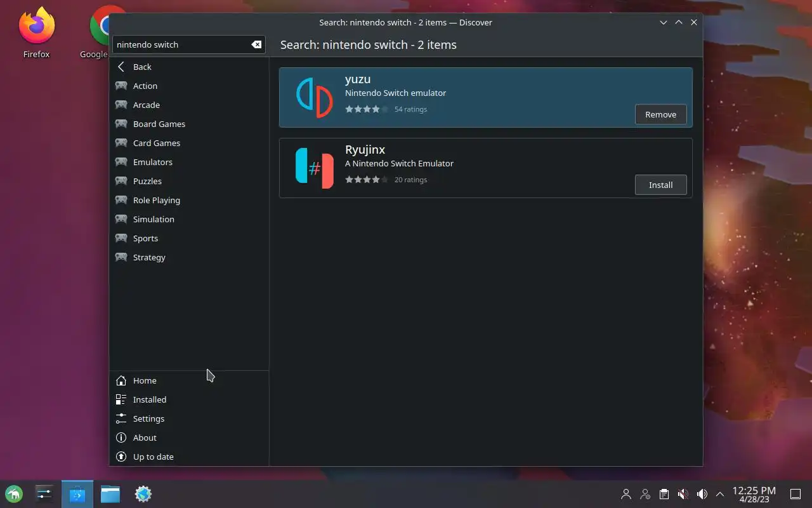The width and height of the screenshot is (812, 508).
Task: Open the application launcher menu
Action: (x=14, y=494)
